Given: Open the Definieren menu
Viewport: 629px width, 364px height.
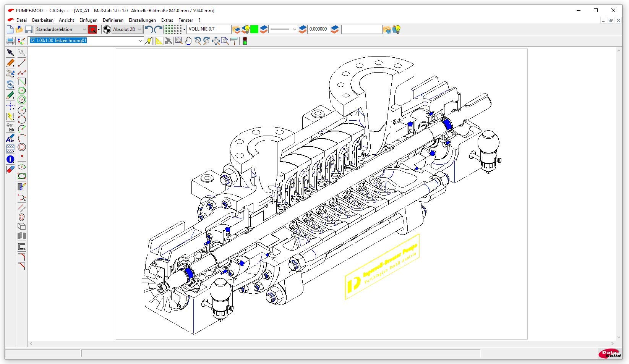Looking at the screenshot, I should (x=113, y=20).
